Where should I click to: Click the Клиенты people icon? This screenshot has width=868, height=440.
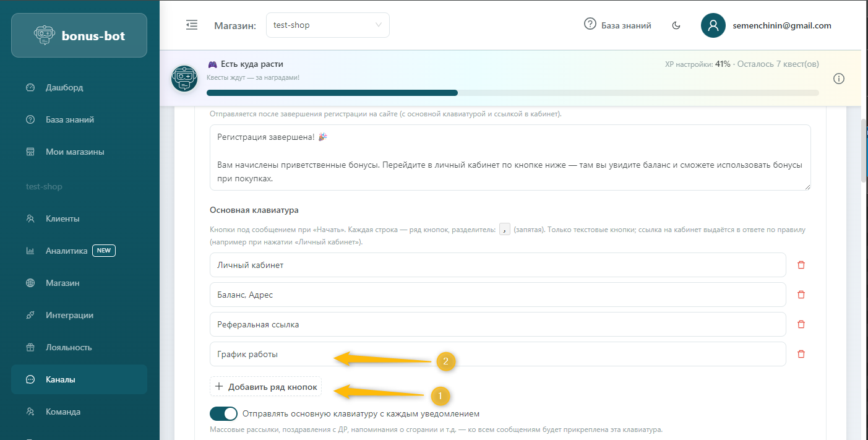(x=30, y=218)
